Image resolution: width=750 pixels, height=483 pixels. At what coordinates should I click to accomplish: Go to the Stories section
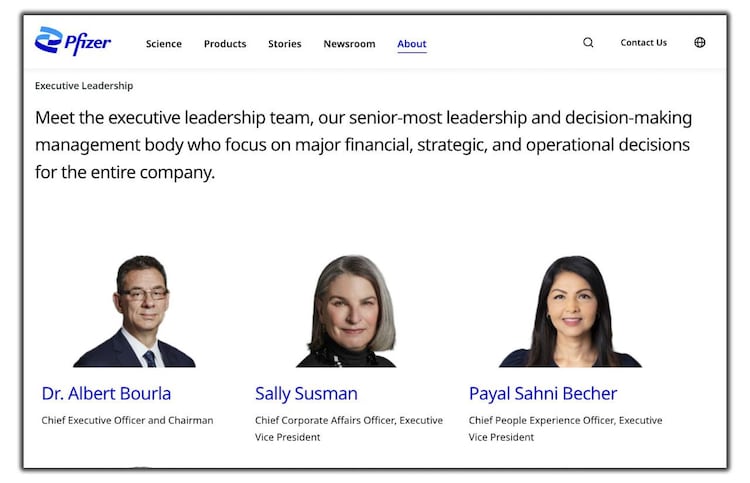285,44
